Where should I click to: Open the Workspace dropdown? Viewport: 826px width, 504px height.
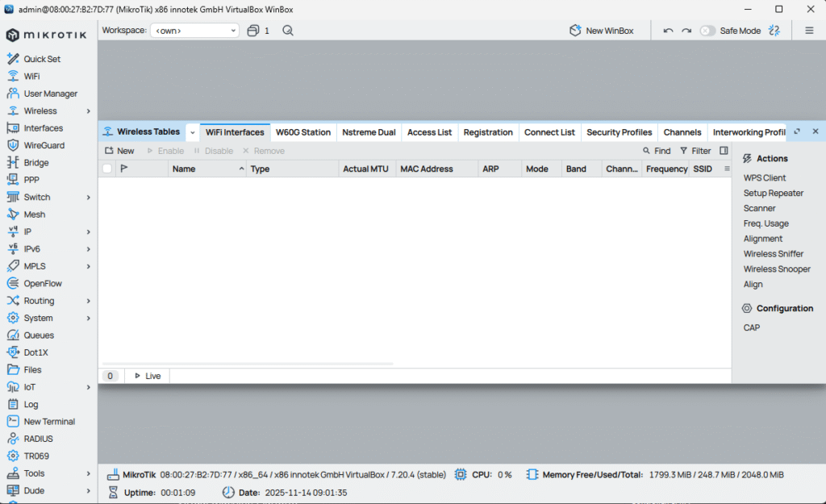click(x=194, y=30)
